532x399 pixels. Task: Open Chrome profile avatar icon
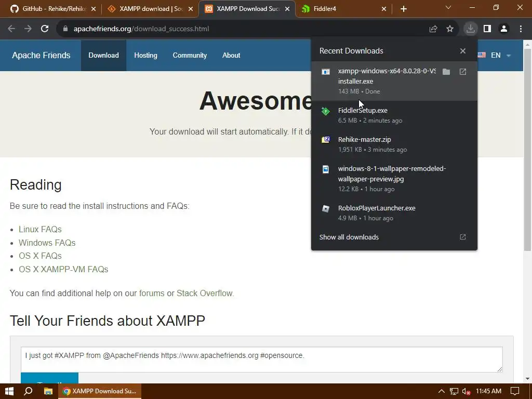click(504, 29)
